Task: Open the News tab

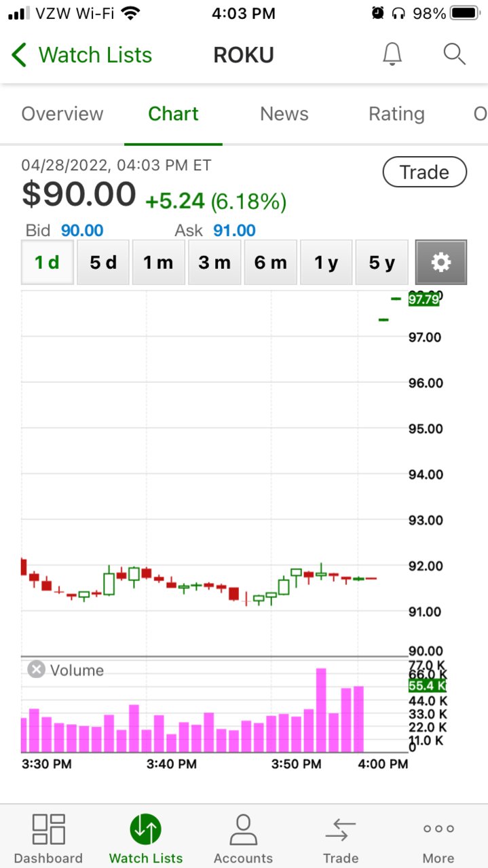Action: pyautogui.click(x=284, y=114)
